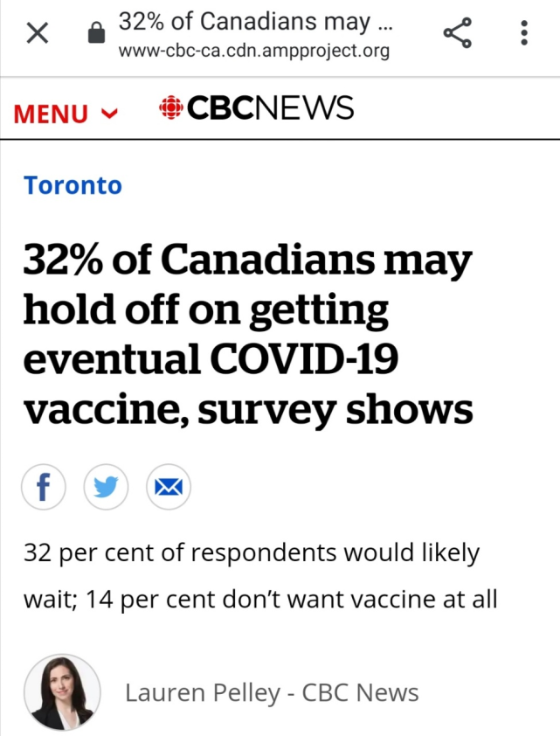Open the share icon in top bar
The width and height of the screenshot is (560, 736).
pos(457,33)
